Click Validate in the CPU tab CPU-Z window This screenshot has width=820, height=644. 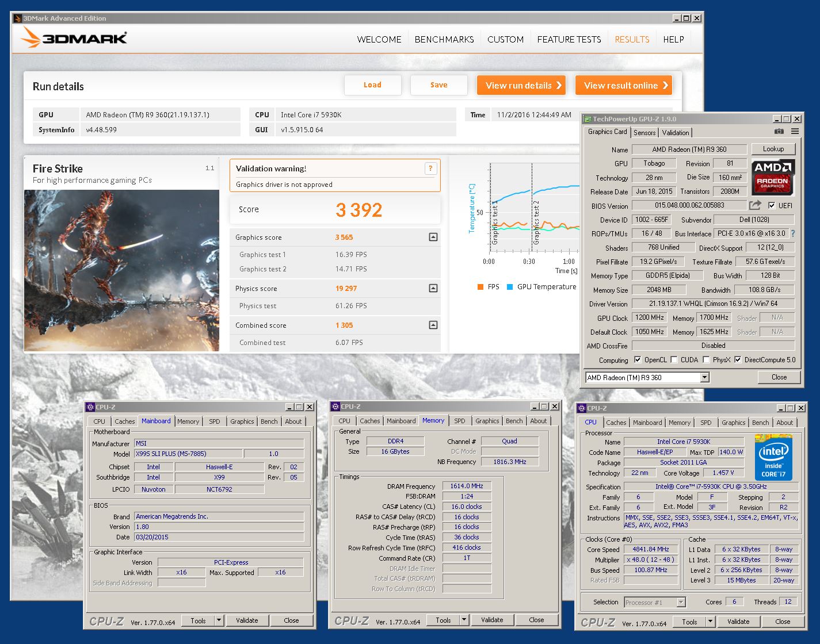coord(738,622)
